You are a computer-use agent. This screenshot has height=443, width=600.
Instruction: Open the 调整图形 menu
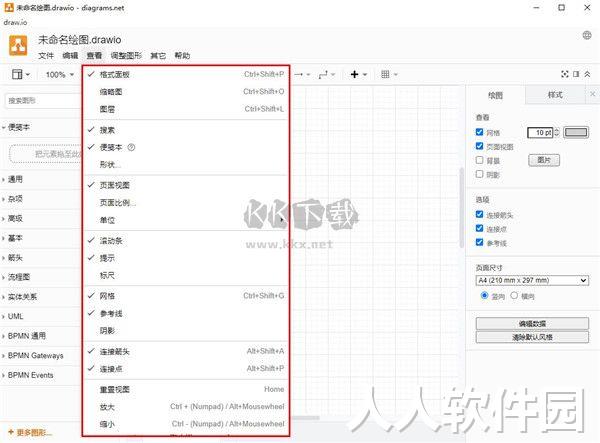(126, 55)
